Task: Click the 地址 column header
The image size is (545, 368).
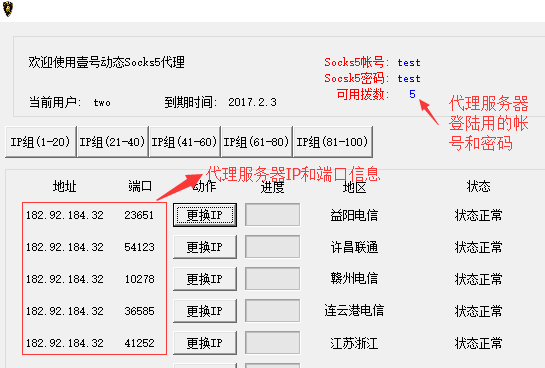Action: [65, 187]
